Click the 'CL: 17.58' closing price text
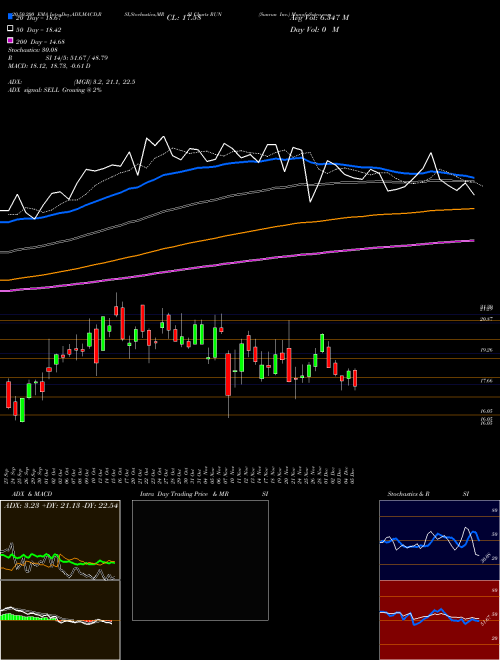This screenshot has height=660, width=500. 184,18
